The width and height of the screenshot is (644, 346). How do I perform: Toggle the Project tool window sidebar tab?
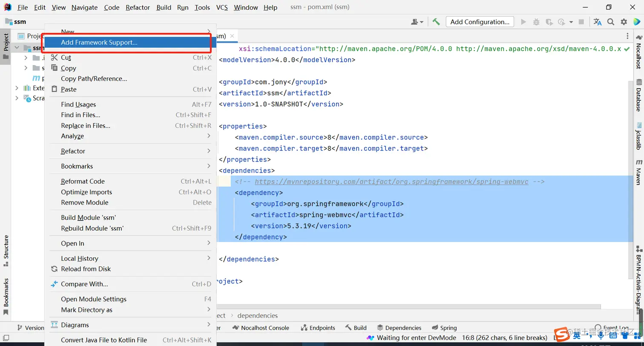pyautogui.click(x=6, y=47)
